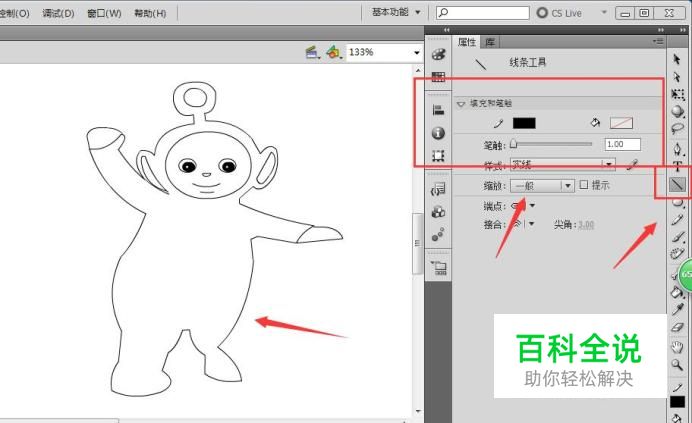The image size is (692, 423).
Task: Select the Selection arrow tool
Action: click(677, 59)
